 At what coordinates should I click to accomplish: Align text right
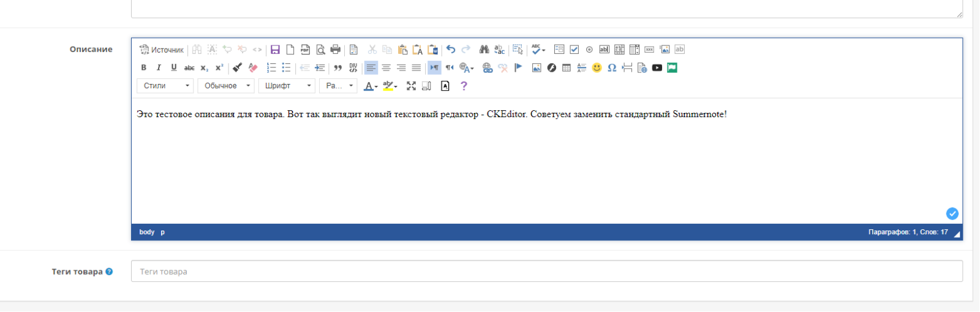click(x=401, y=68)
